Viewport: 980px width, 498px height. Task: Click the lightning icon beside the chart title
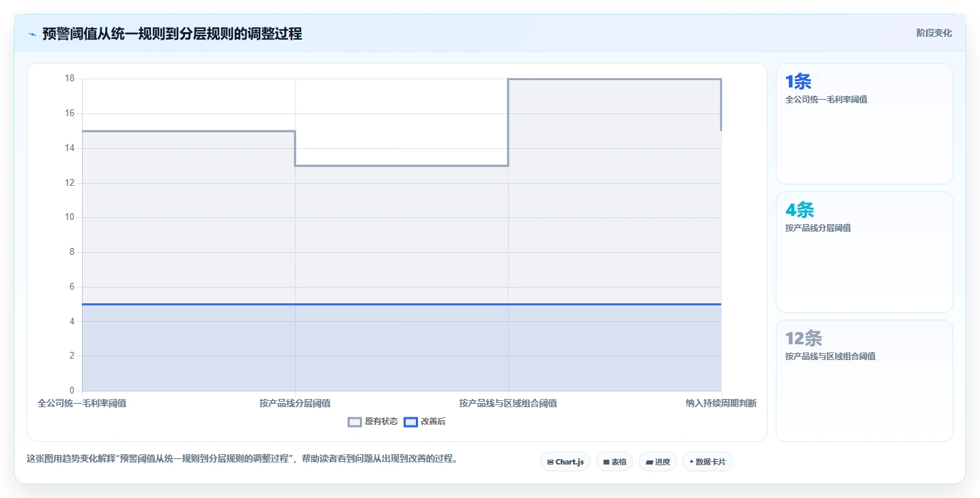32,34
